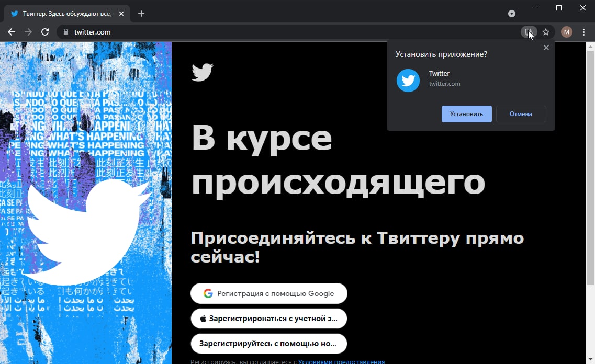Click scrollbar down arrow
This screenshot has width=595, height=364.
pyautogui.click(x=590, y=359)
